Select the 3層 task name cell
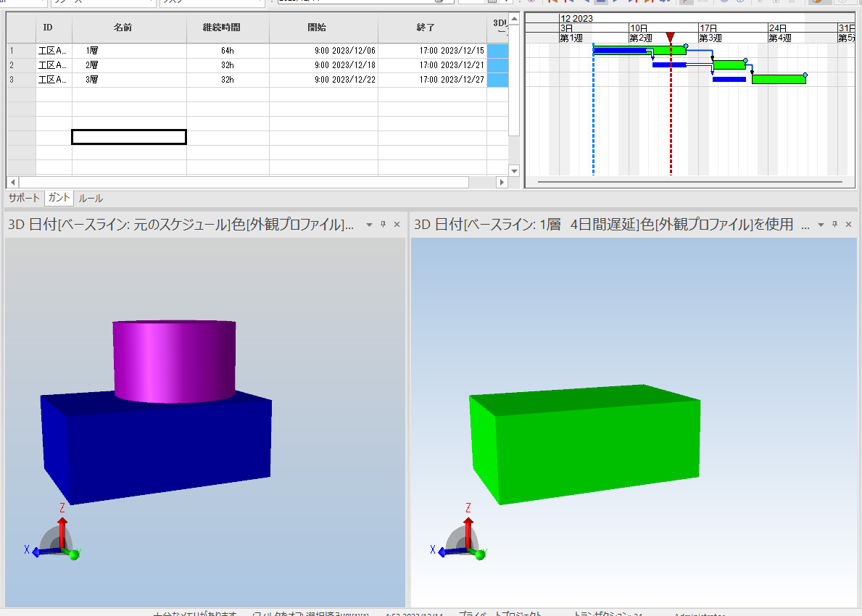This screenshot has height=616, width=862. pyautogui.click(x=129, y=80)
